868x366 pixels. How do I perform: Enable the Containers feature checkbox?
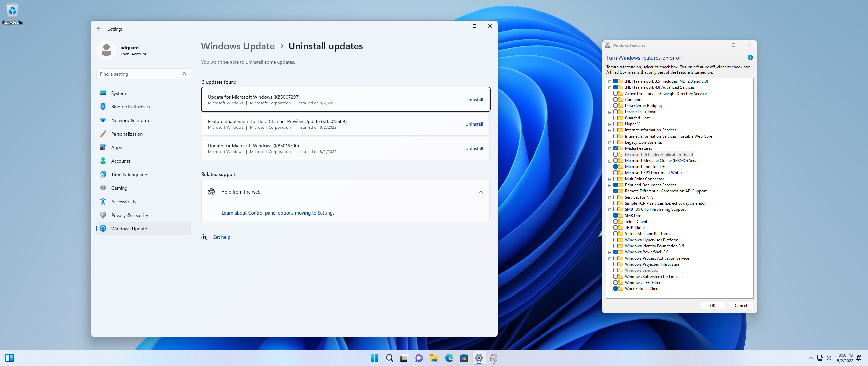click(x=615, y=100)
